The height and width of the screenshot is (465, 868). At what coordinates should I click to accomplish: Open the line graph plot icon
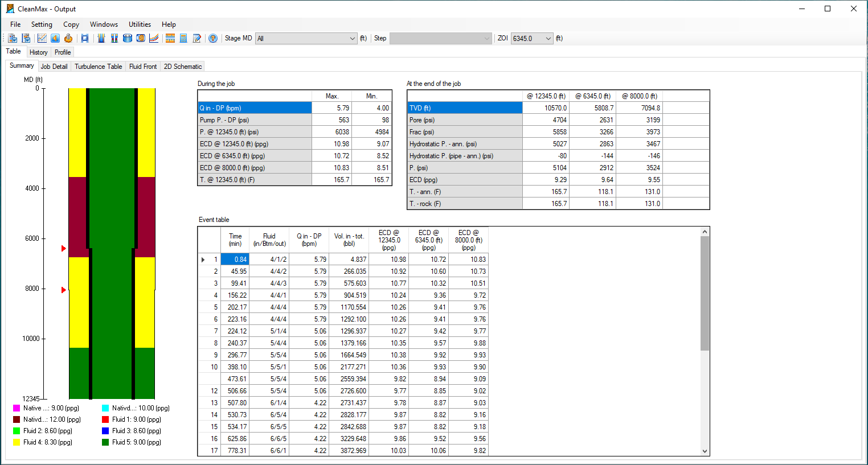tap(42, 38)
